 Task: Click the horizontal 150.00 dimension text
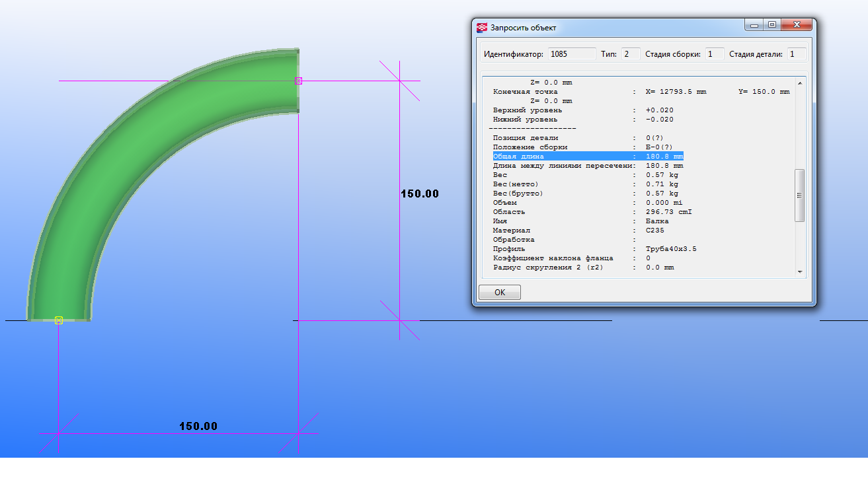pos(198,426)
